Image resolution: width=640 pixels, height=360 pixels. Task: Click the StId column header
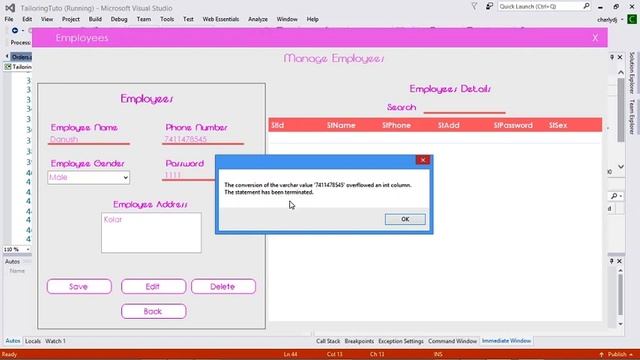click(x=278, y=125)
